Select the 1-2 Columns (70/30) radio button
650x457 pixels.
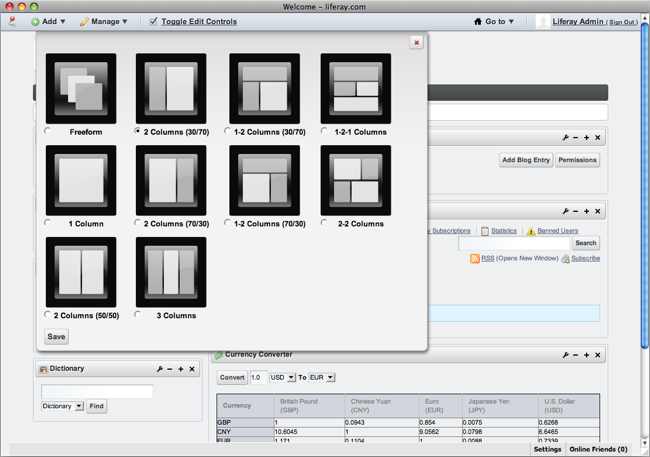[x=227, y=223]
